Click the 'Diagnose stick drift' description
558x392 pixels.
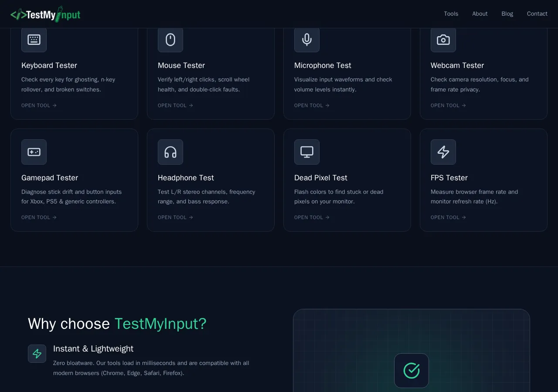[71, 197]
